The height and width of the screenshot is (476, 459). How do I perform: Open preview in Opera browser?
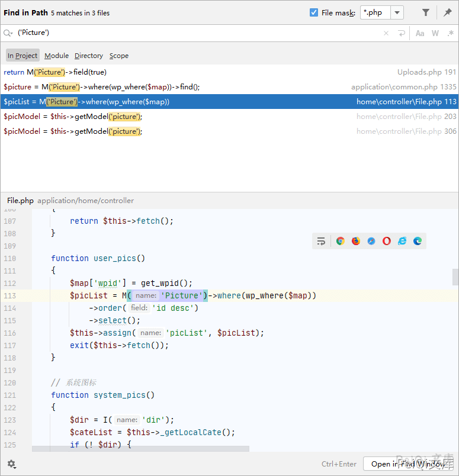(x=386, y=241)
